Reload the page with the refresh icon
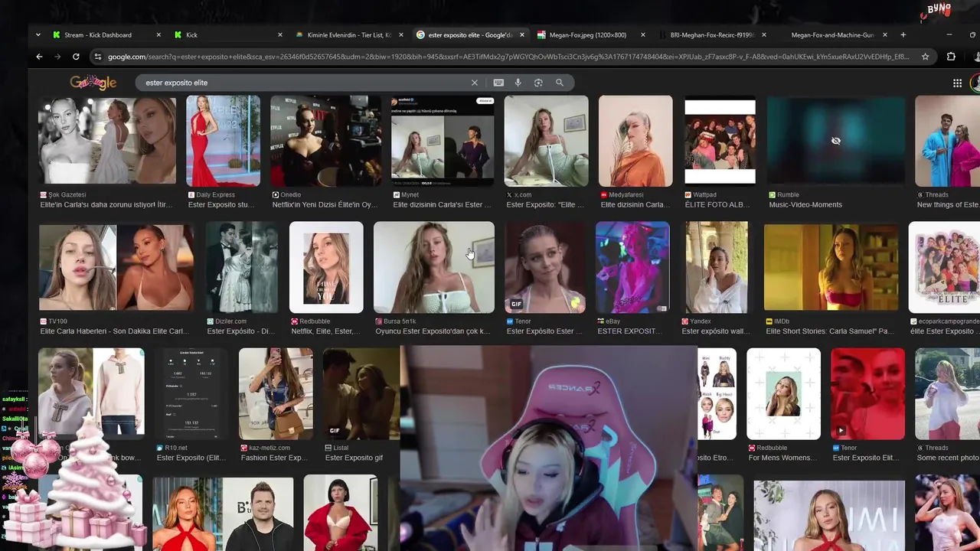The image size is (980, 551). [x=76, y=57]
